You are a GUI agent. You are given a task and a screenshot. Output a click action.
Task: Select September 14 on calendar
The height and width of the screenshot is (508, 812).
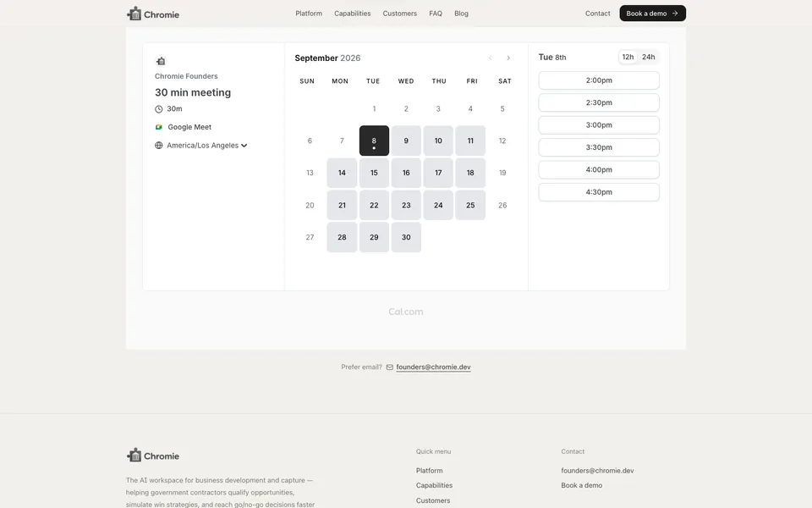click(342, 173)
